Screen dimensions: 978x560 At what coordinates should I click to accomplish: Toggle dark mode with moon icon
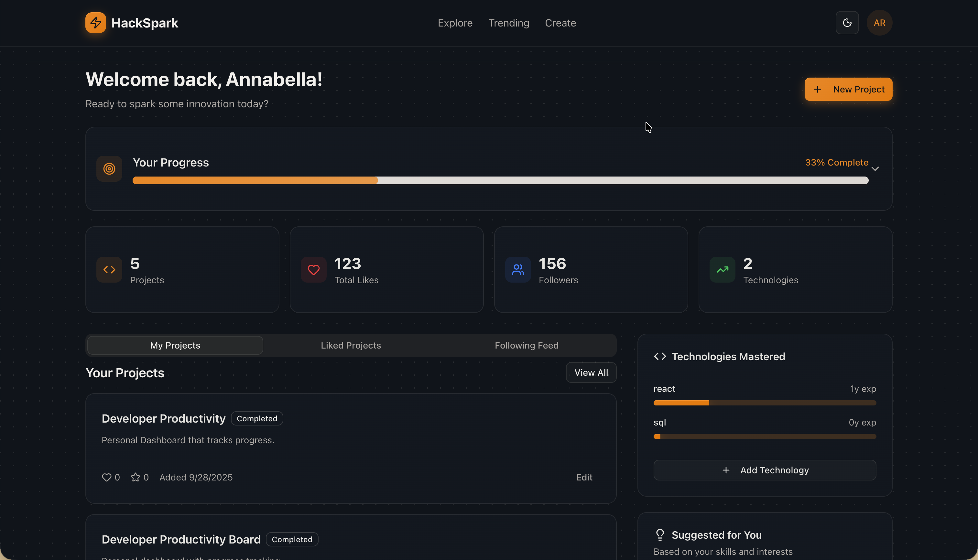847,23
